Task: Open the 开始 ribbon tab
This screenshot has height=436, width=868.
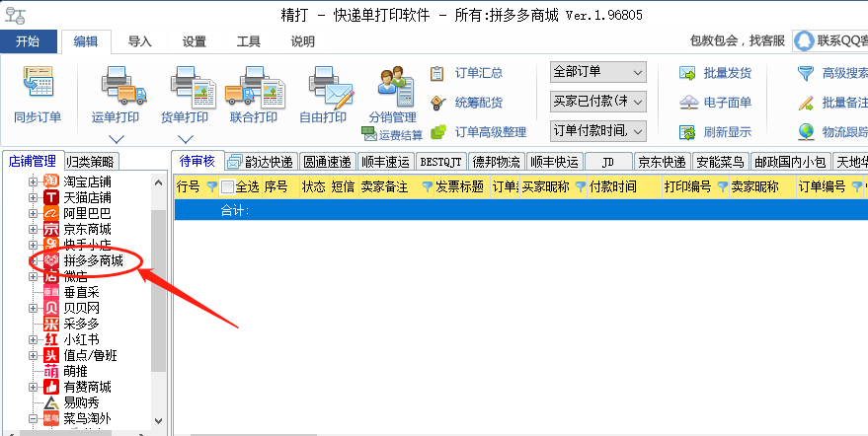Action: [x=29, y=41]
